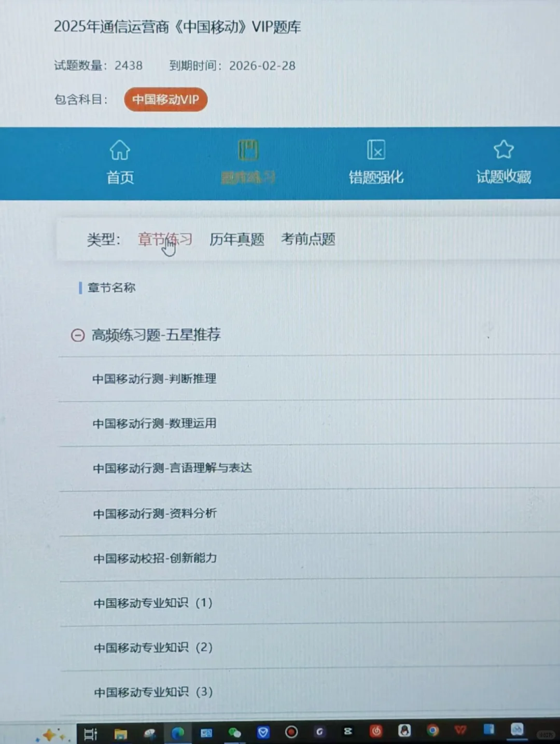Open 中国移动专业知识 (1) chapter
Screen dimensions: 560x744
[153, 603]
